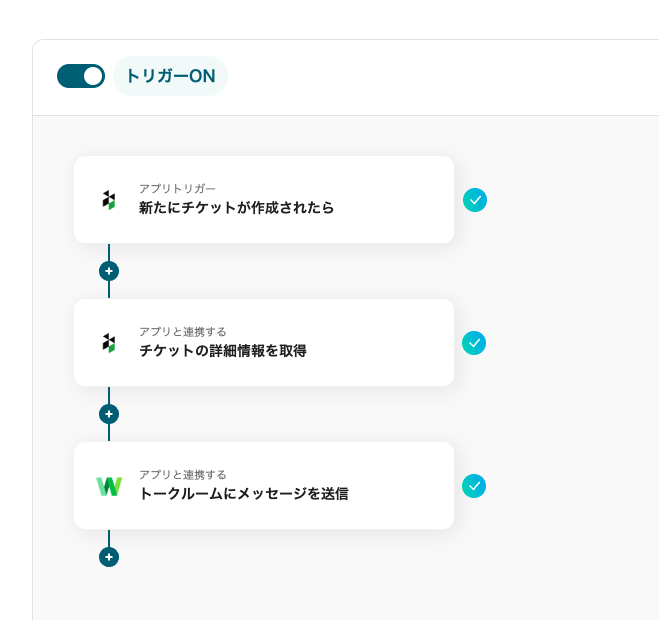Open the チケットの詳細情報を取得 step title

coord(222,351)
